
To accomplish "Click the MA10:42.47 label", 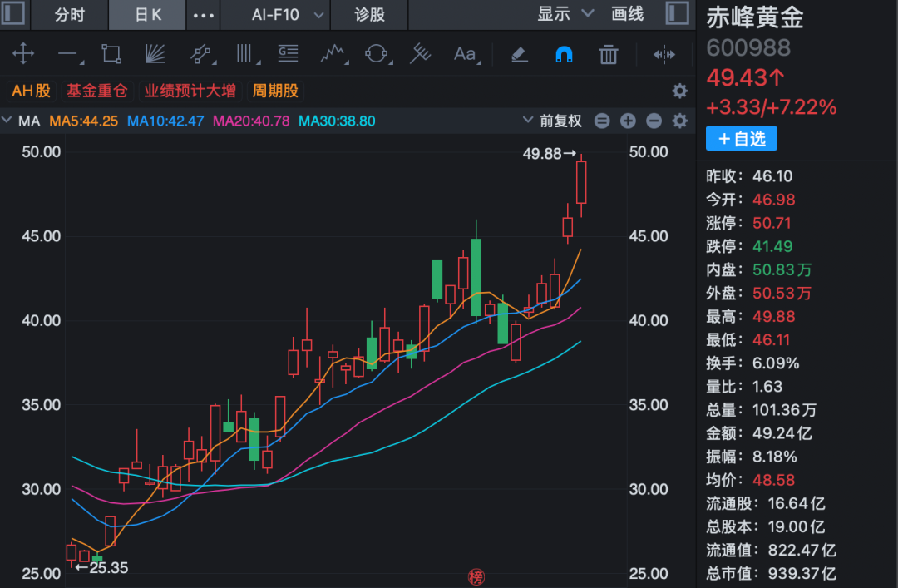I will 165,121.
